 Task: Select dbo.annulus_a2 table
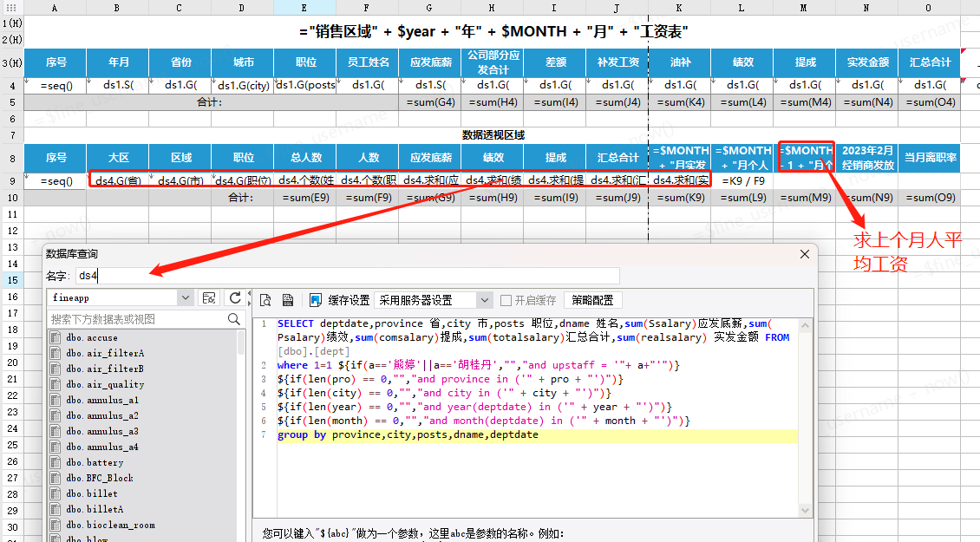[102, 415]
